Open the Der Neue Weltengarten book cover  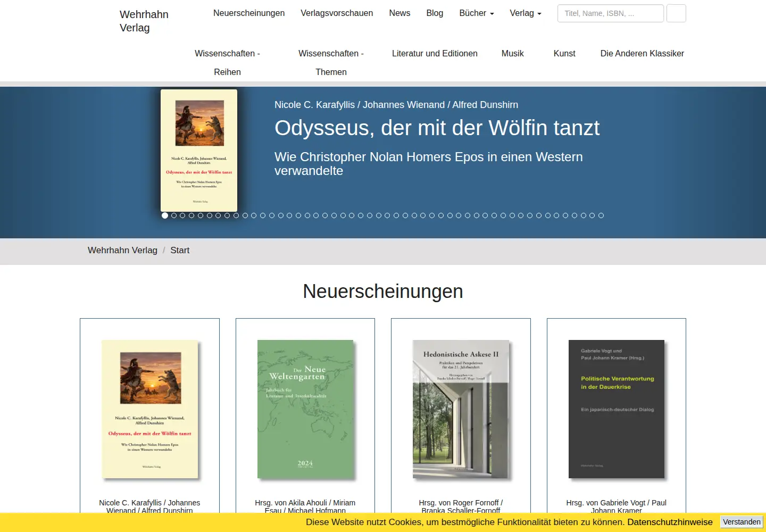point(305,409)
